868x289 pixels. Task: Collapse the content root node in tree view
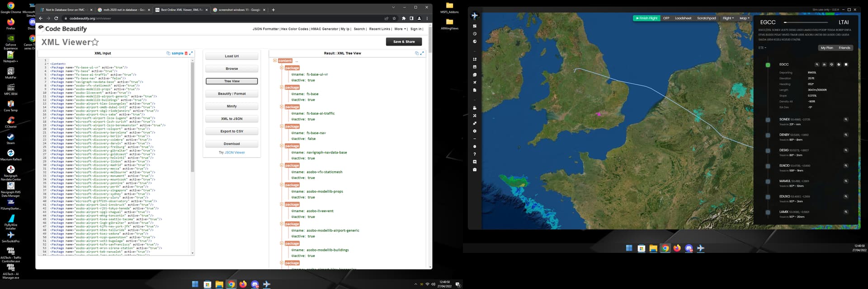pos(275,61)
